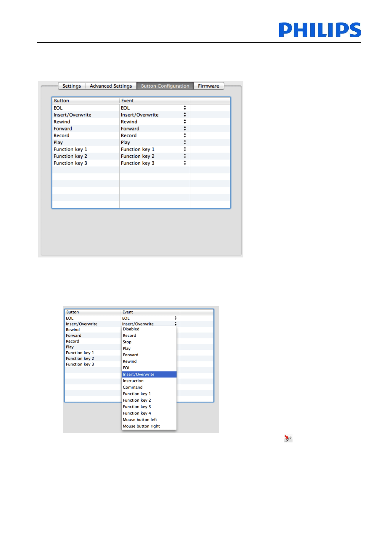Select highlighted Insert/Overwrite list entry
The width and height of the screenshot is (392, 554).
(149, 374)
